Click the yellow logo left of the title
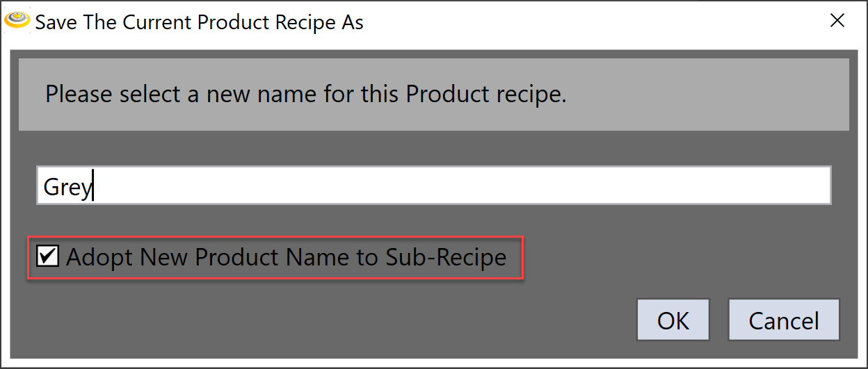This screenshot has height=369, width=868. tap(17, 21)
